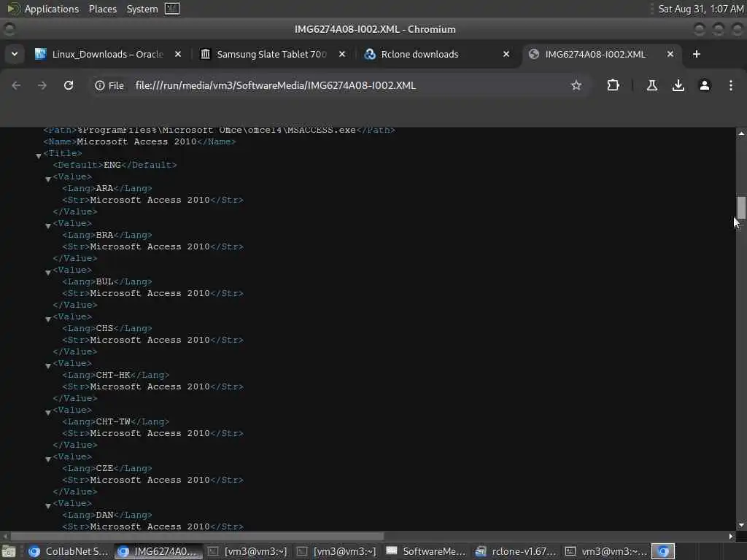Open the Downloads icon in toolbar
The image size is (747, 560).
[x=678, y=85]
